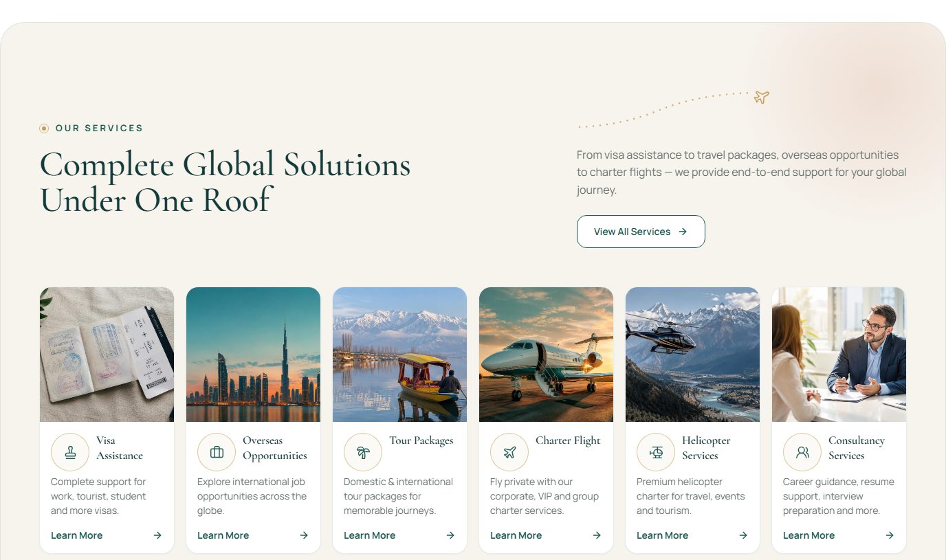
Task: Click the palm tree icon beside Tour Packages
Action: 363,452
